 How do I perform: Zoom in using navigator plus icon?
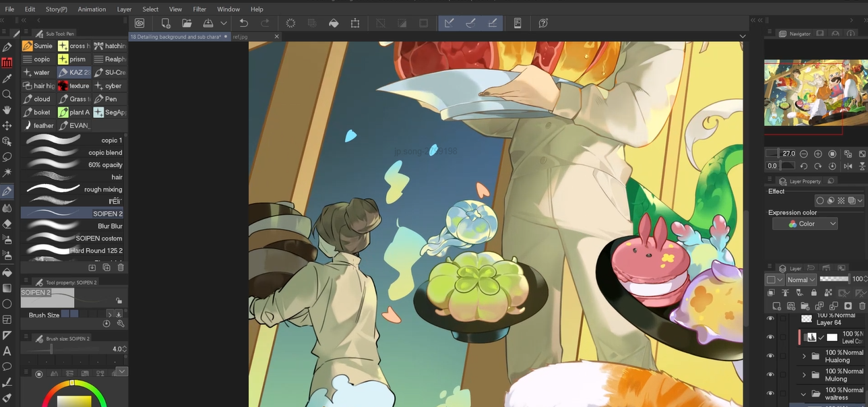tap(818, 154)
